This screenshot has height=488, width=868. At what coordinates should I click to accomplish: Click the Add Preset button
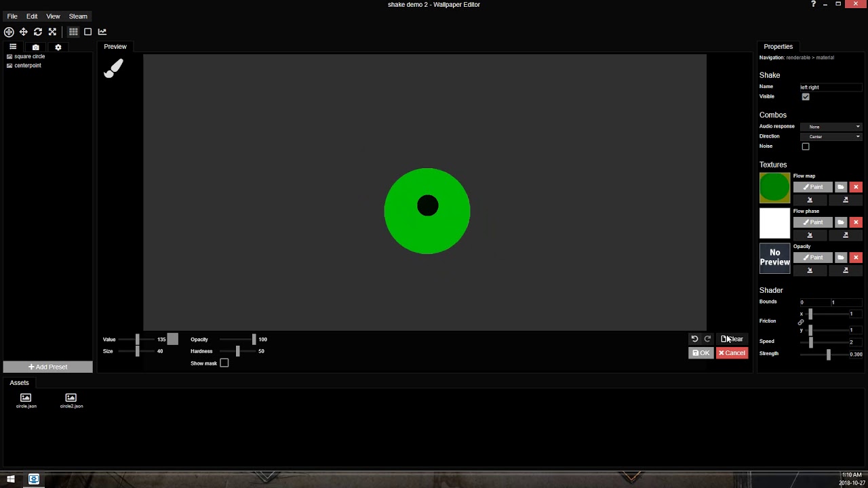point(47,367)
